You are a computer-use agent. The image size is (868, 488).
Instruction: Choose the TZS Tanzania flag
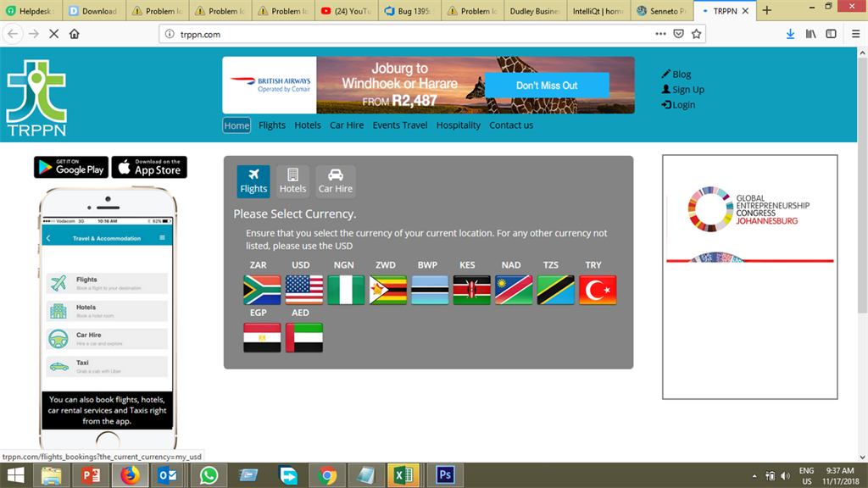click(556, 290)
